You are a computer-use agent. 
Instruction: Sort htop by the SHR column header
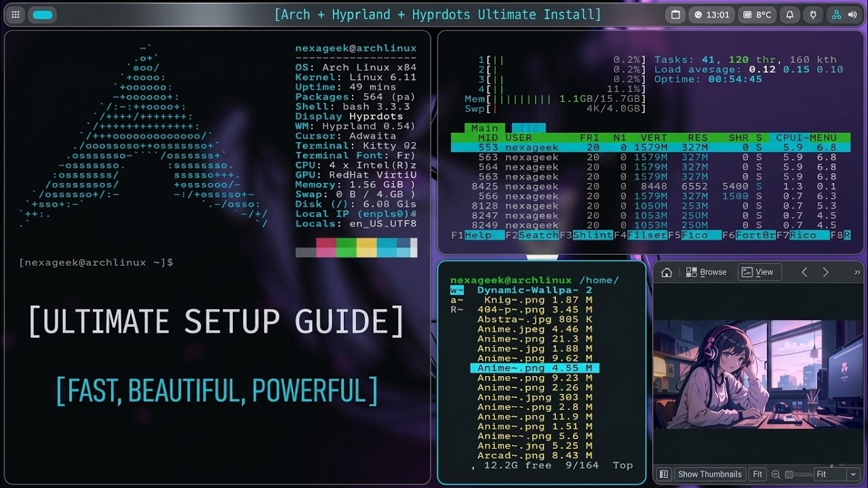738,138
